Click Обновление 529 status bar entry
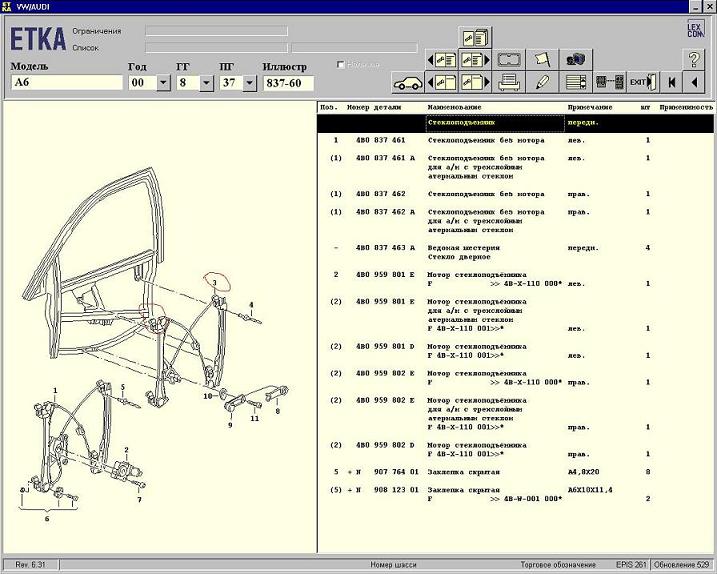717x574 pixels. [681, 565]
